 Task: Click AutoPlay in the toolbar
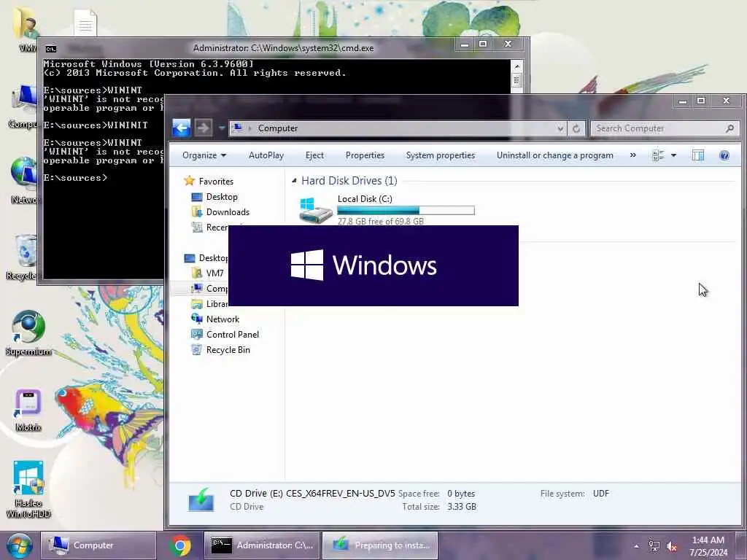click(x=266, y=155)
